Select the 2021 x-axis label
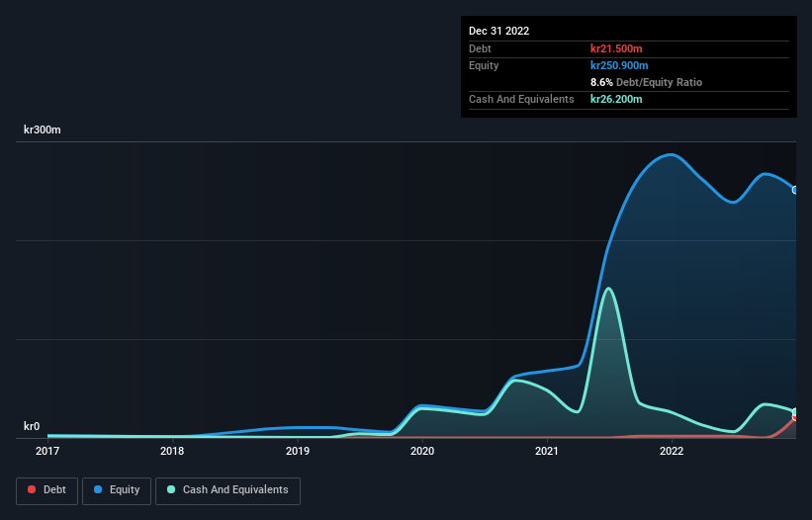Image resolution: width=812 pixels, height=520 pixels. [x=547, y=451]
